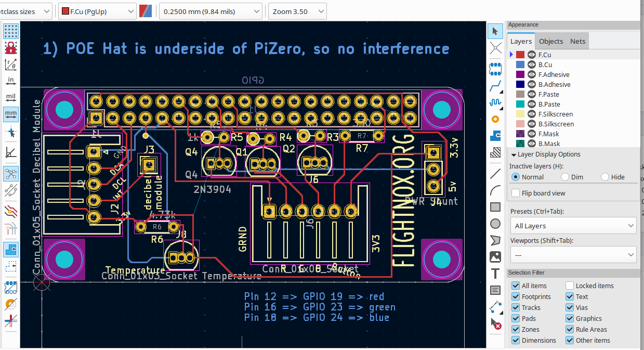
Task: Select the Add Rule Area tool
Action: coord(495,153)
